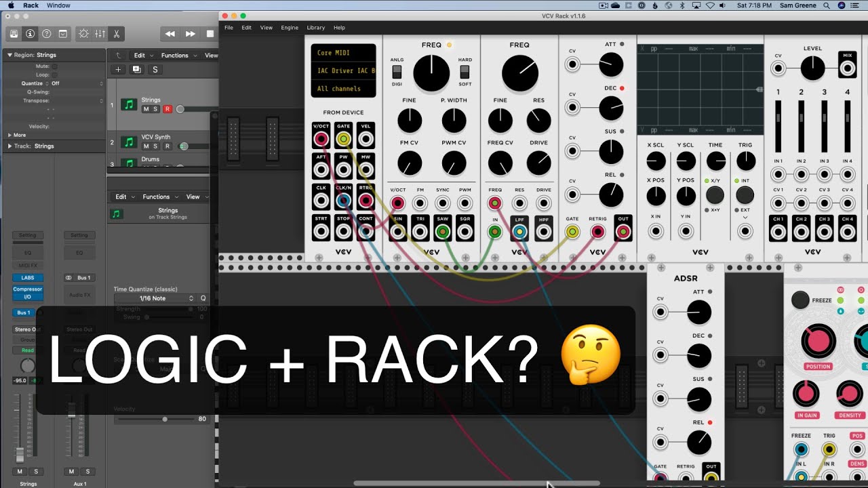
Task: Click the Core MIDI driver display
Action: point(344,53)
